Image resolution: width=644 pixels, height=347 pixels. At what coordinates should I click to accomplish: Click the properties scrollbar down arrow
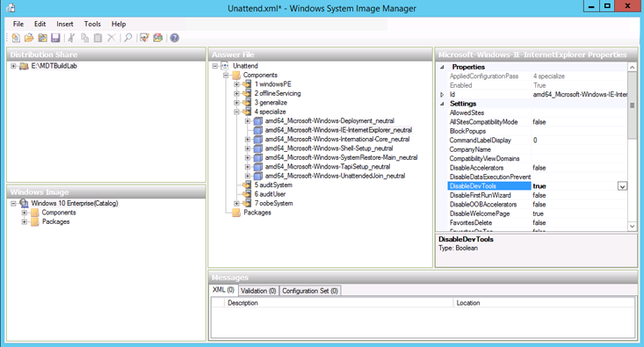point(632,226)
